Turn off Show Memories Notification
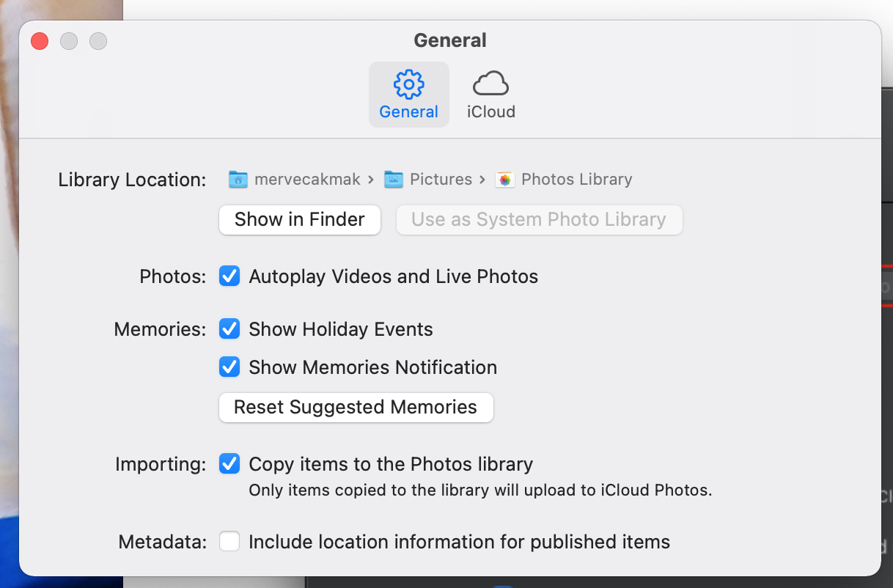The width and height of the screenshot is (893, 588). 229,367
